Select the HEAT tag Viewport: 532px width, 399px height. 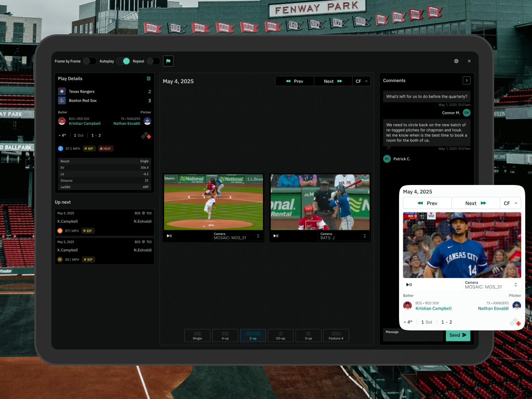click(x=105, y=149)
